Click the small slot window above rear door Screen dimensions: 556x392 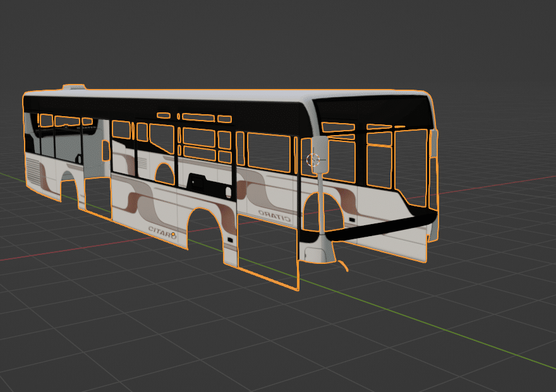point(164,116)
